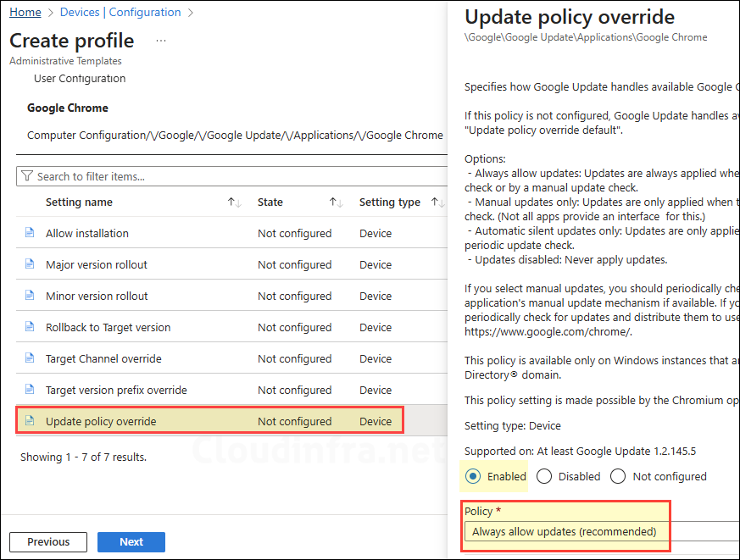The image size is (740, 560).
Task: Select the Not configured radio button
Action: 618,476
